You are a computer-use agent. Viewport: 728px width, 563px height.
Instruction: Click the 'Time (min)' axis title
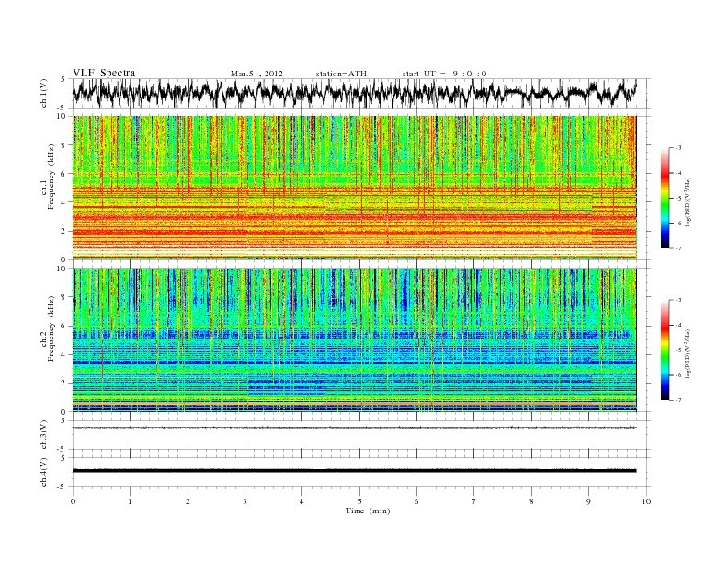click(368, 511)
